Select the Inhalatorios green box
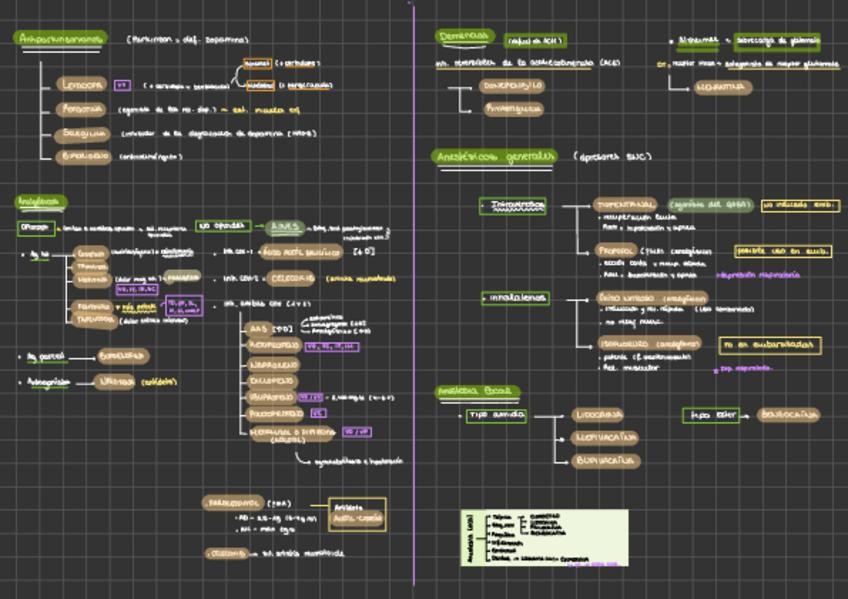 pyautogui.click(x=514, y=297)
